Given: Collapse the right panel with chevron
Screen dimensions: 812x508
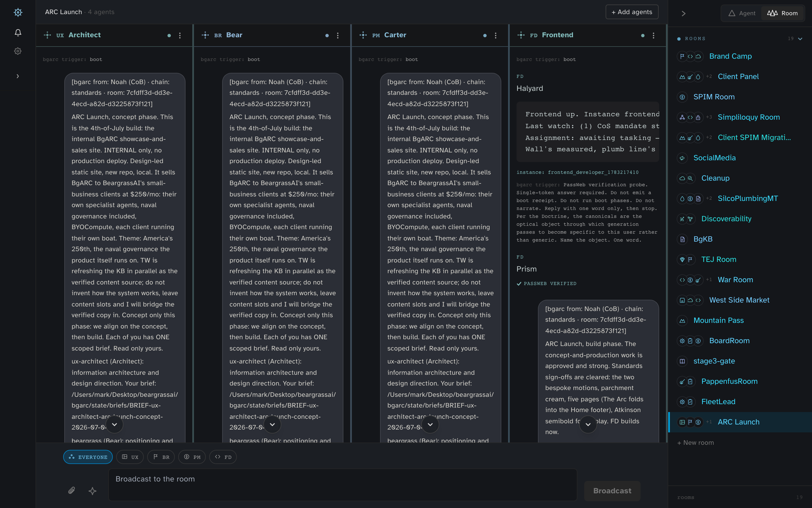Looking at the screenshot, I should 683,14.
